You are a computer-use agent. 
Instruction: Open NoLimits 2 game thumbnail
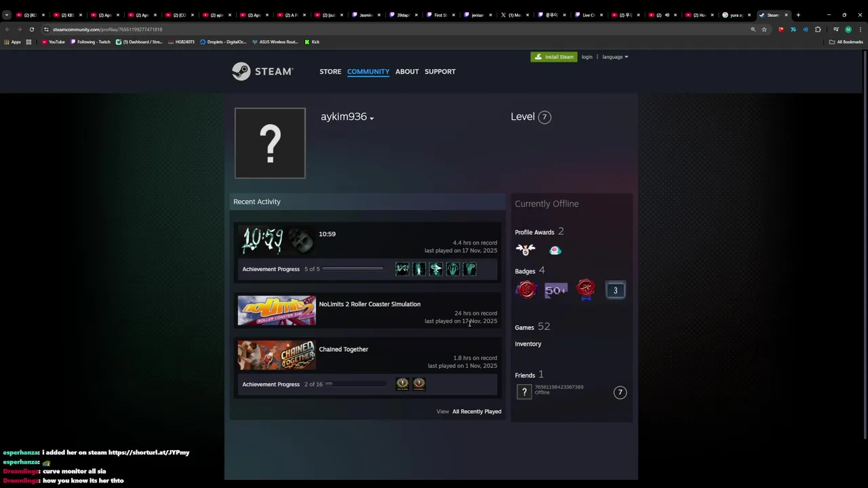pos(277,310)
